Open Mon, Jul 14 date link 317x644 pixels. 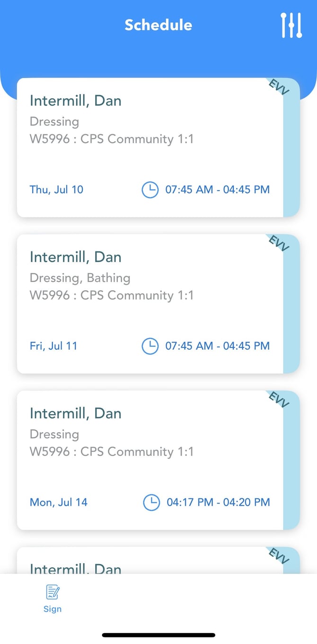click(59, 502)
